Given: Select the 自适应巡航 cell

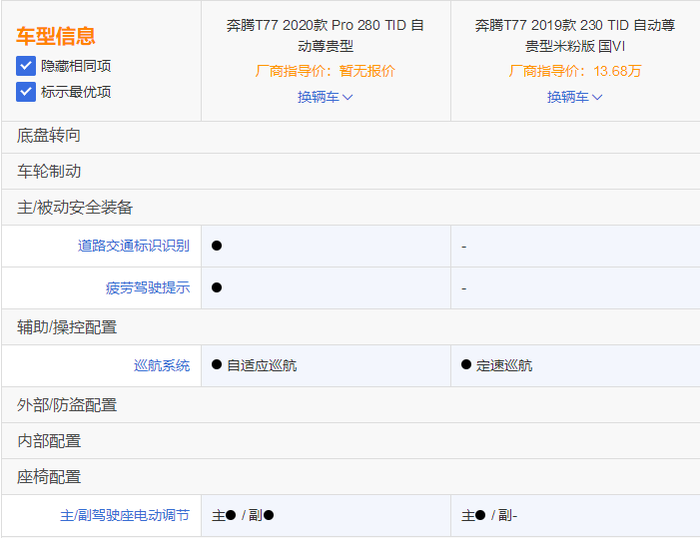Looking at the screenshot, I should (x=326, y=366).
